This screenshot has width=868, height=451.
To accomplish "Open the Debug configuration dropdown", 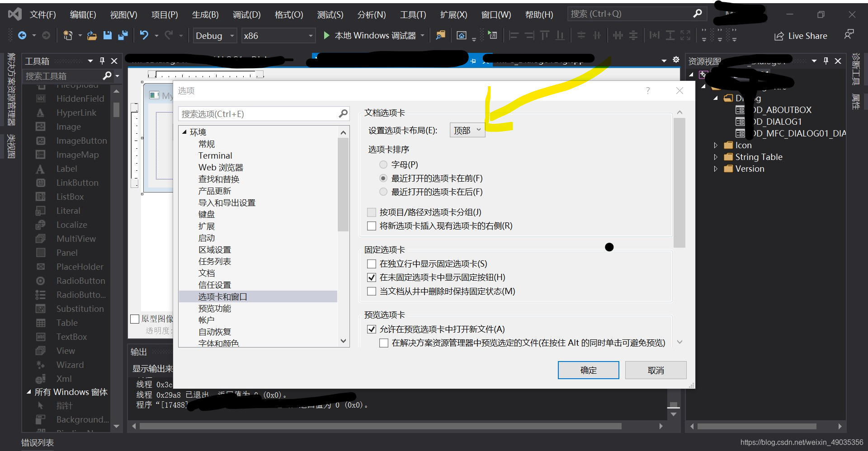I will click(x=215, y=36).
